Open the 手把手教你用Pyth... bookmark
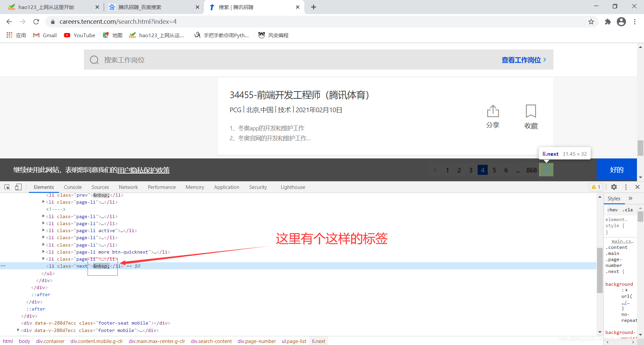 [x=222, y=35]
